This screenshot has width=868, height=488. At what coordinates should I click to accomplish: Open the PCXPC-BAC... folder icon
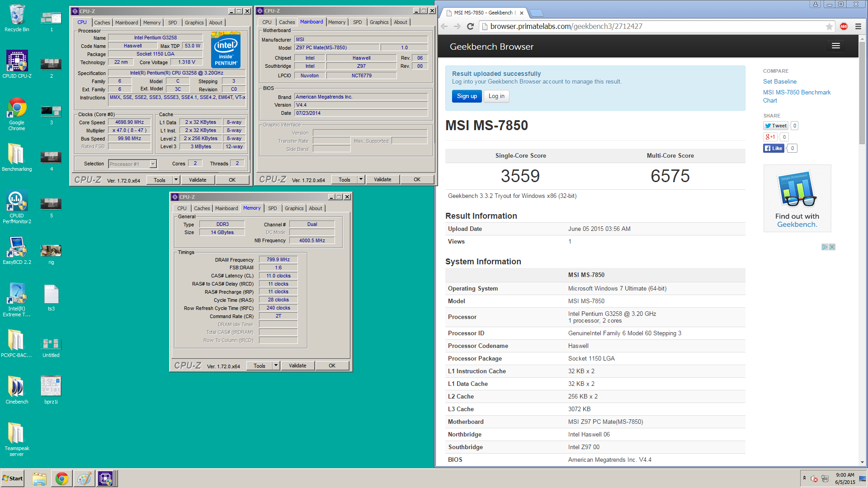17,343
